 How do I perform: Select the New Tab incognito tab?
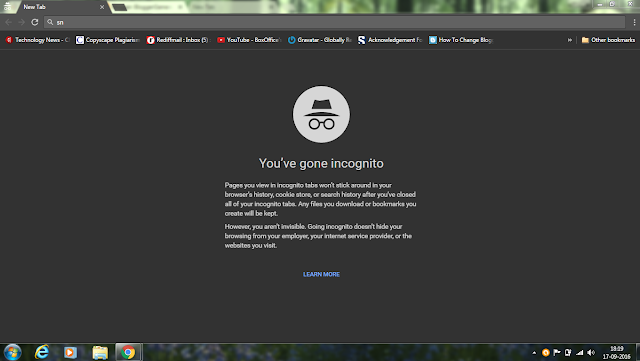(x=61, y=7)
